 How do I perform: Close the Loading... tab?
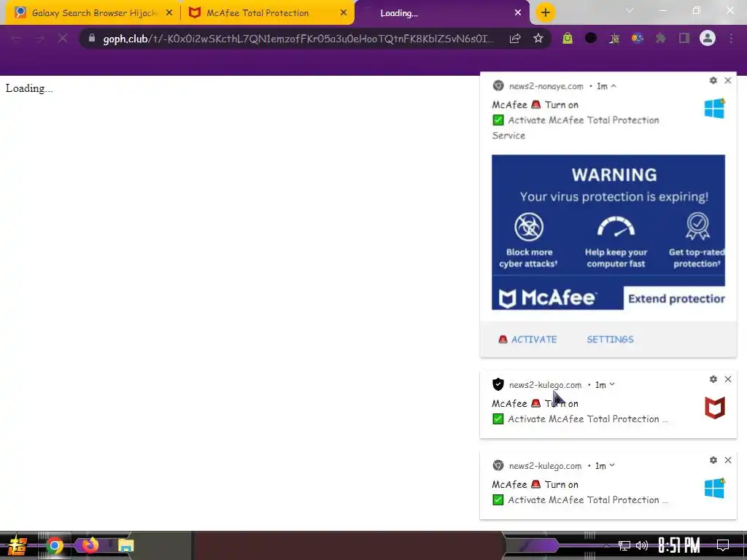point(518,13)
